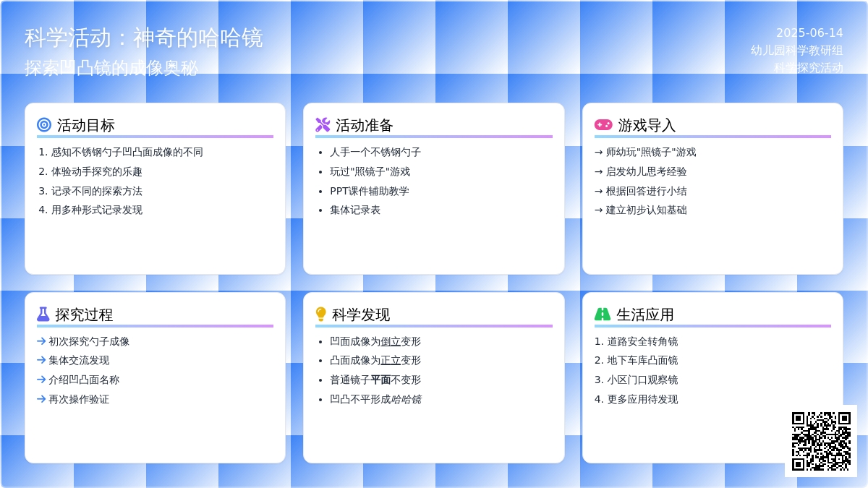Image resolution: width=868 pixels, height=488 pixels.
Task: Click the item 记录不同的探索方法
Action: (96, 191)
